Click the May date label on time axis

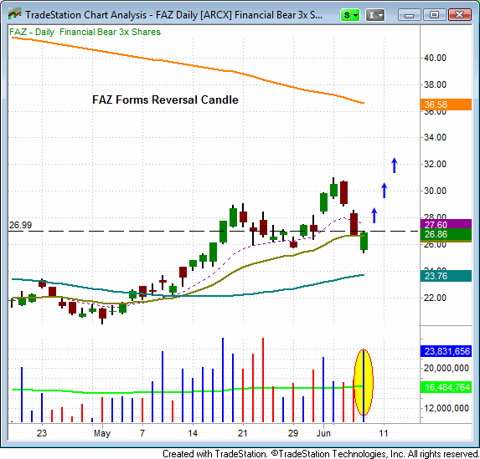102,433
